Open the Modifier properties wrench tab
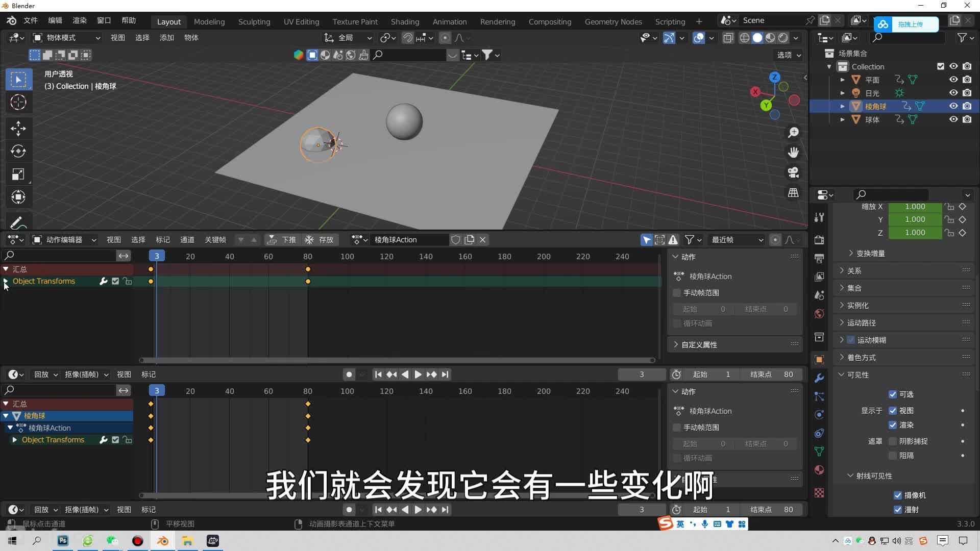980x551 pixels. click(819, 378)
